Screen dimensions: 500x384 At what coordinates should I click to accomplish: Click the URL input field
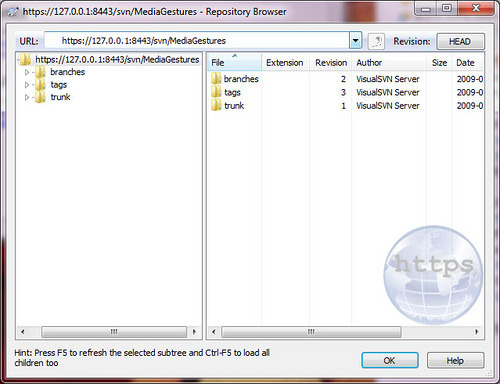tap(197, 41)
